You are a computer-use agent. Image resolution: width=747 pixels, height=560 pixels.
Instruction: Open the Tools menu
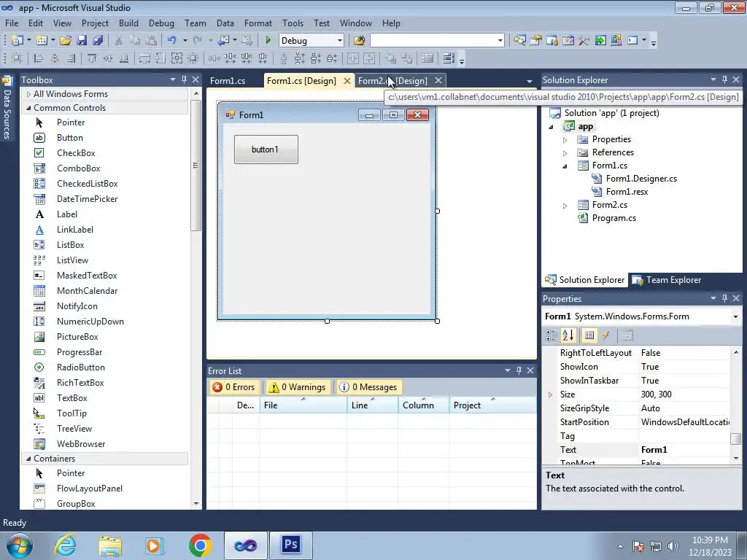click(293, 23)
